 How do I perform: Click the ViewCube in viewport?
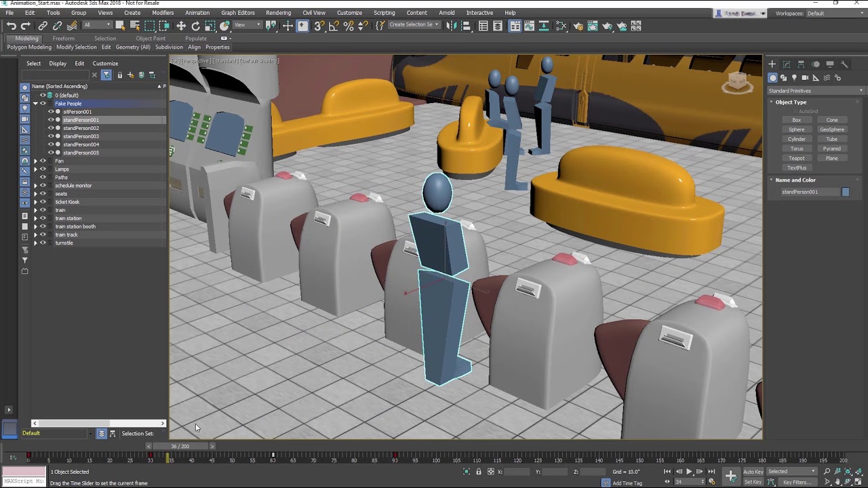click(738, 82)
